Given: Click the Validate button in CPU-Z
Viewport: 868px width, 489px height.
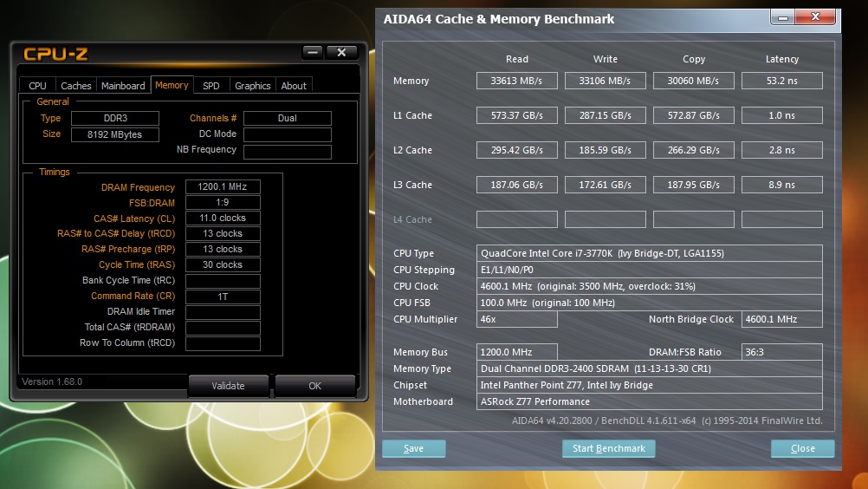Looking at the screenshot, I should [x=228, y=386].
